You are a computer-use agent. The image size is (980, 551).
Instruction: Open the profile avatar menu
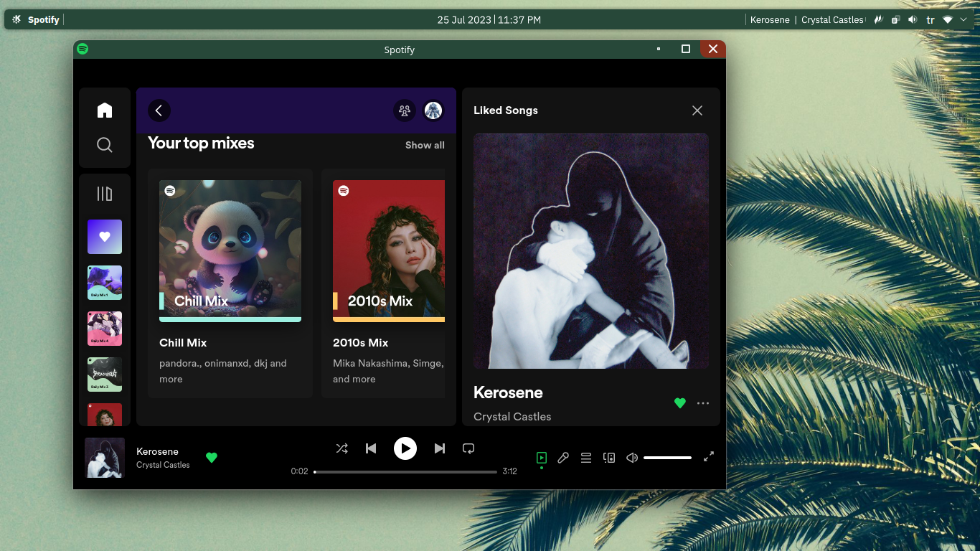point(433,110)
